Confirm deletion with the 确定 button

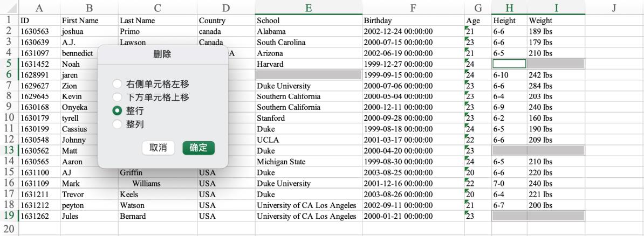tap(198, 148)
